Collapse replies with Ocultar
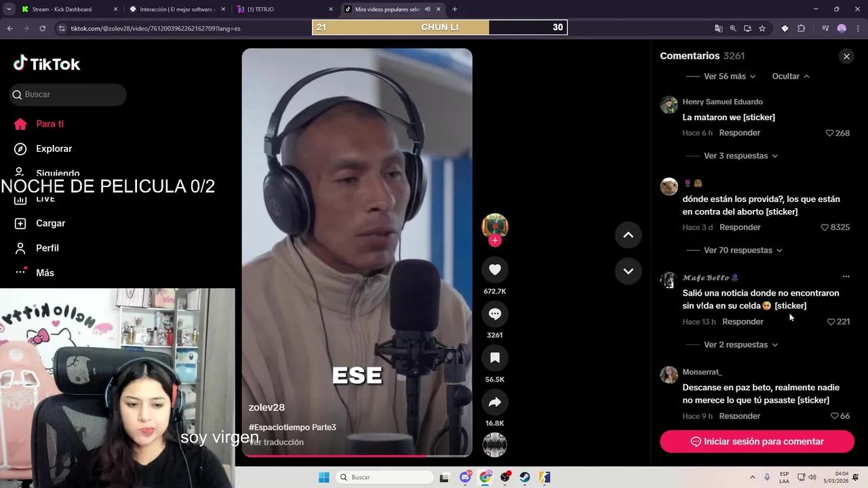This screenshot has width=868, height=488. [x=791, y=77]
